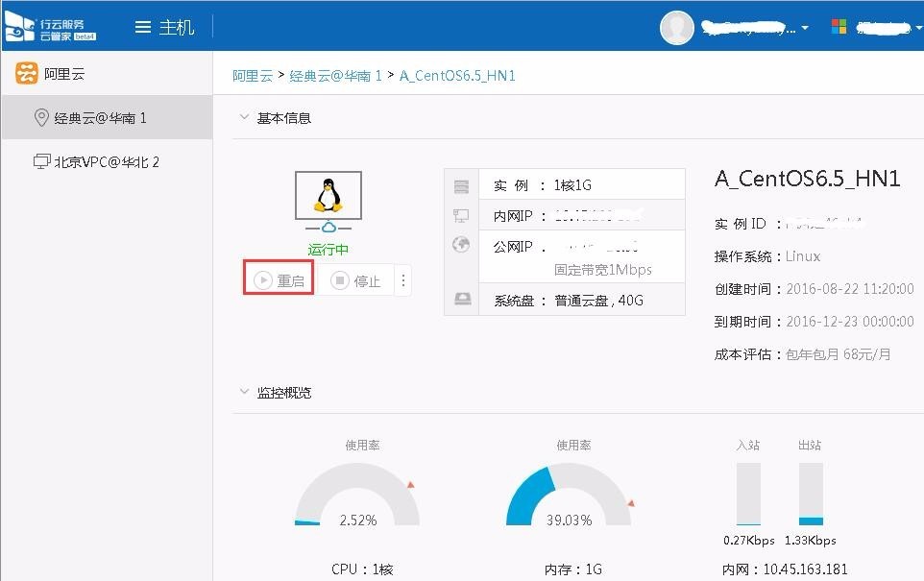Click the A_CentOS6.5_HN1 host title
This screenshot has height=581, width=924.
(808, 178)
